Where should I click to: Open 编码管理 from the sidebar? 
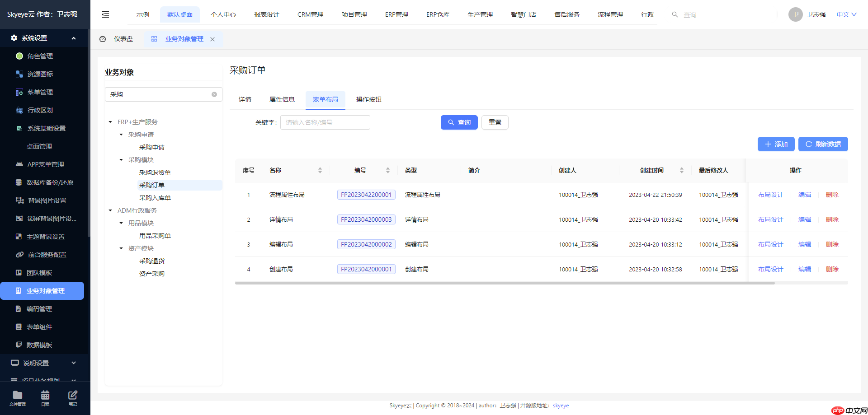[x=40, y=308]
